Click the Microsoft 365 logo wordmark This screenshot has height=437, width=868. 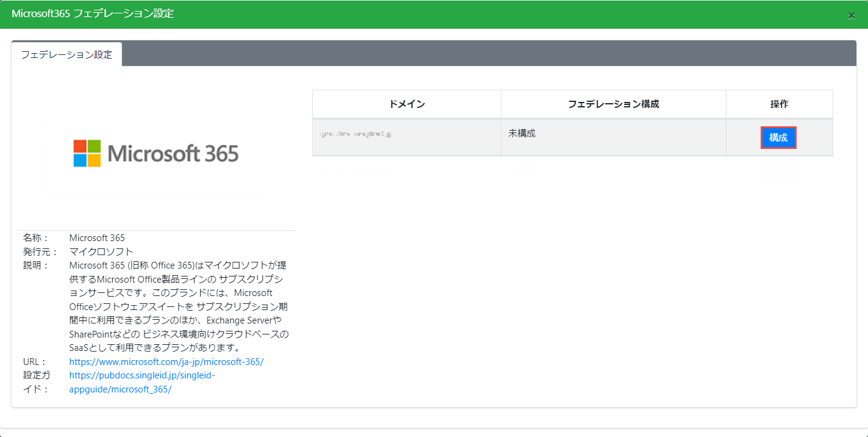pyautogui.click(x=173, y=153)
